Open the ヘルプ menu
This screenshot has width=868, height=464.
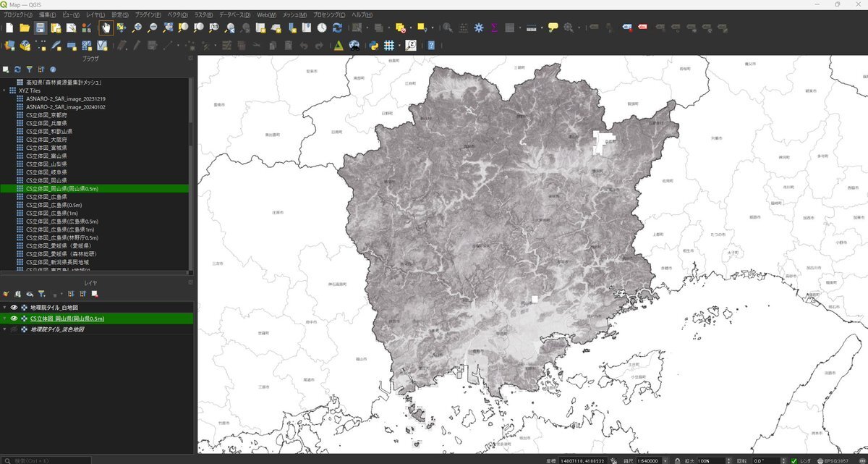pos(362,14)
